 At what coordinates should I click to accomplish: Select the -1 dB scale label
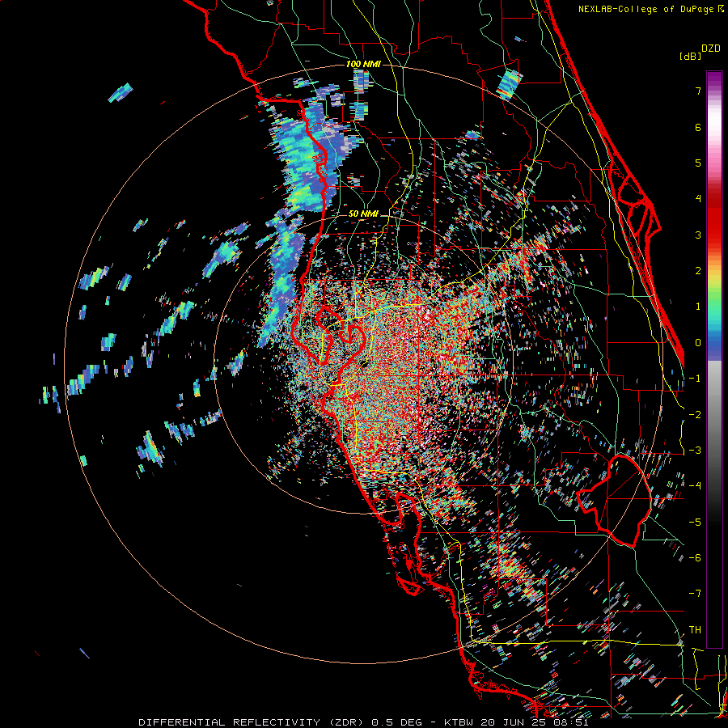coord(695,379)
